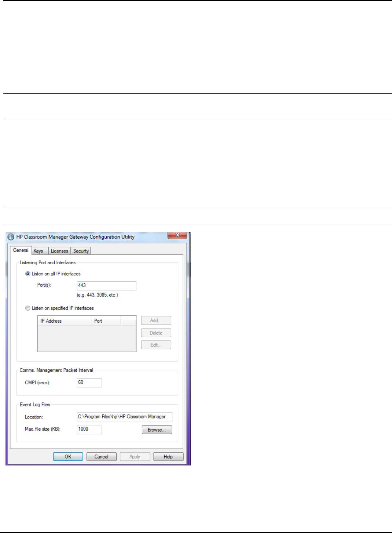
Task: Click the Port column header
Action: pos(106,321)
